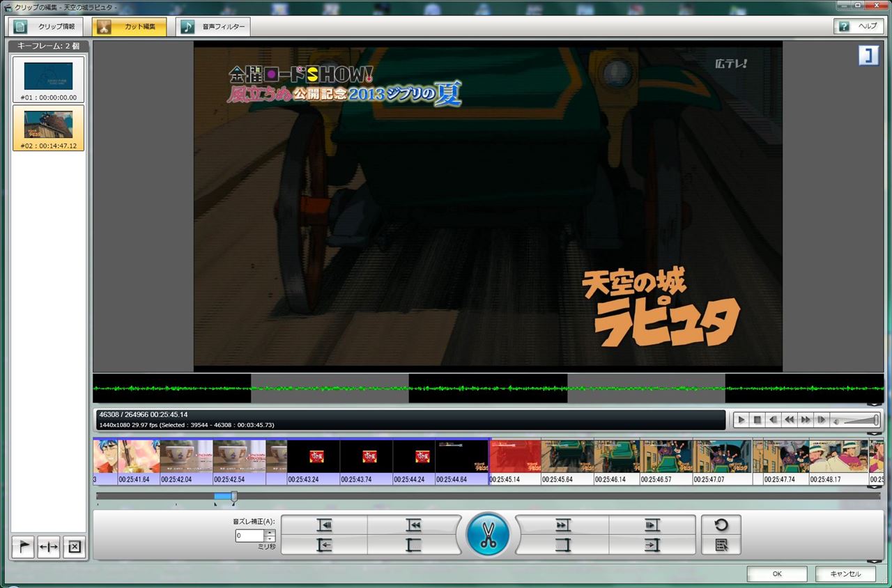Select the timeline frame at 00:25:48.17
The height and width of the screenshot is (588, 892).
838,462
